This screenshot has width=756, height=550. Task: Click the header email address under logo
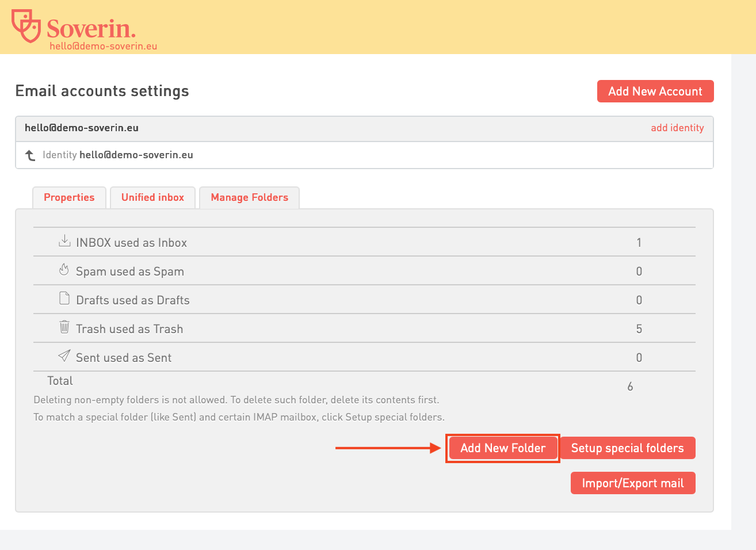[x=103, y=46]
